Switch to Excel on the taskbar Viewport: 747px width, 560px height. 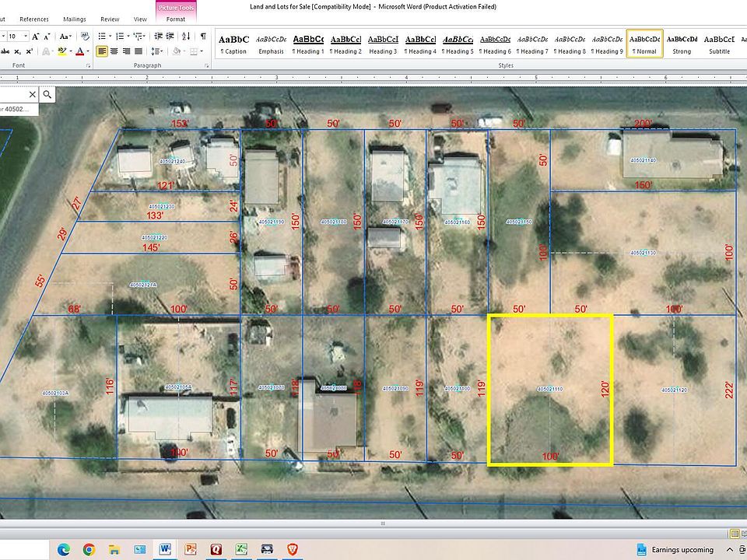tap(241, 550)
